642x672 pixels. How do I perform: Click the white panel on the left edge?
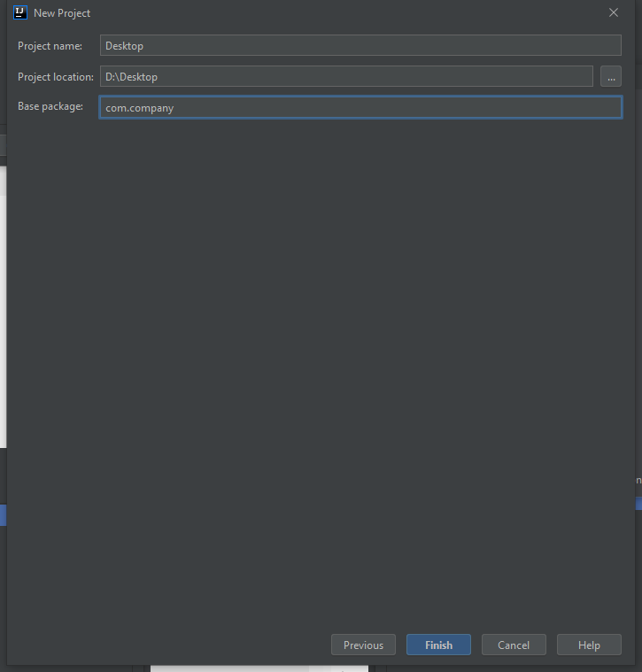(3, 310)
